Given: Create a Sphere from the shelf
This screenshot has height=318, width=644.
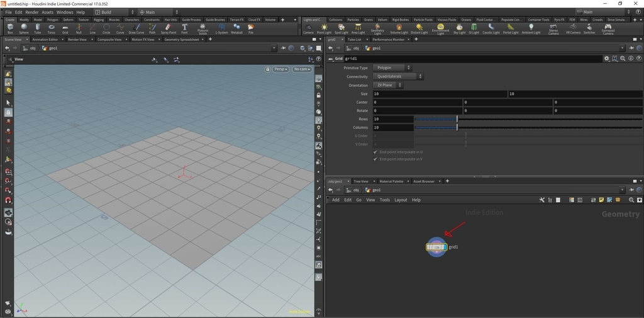Looking at the screenshot, I should tap(24, 28).
